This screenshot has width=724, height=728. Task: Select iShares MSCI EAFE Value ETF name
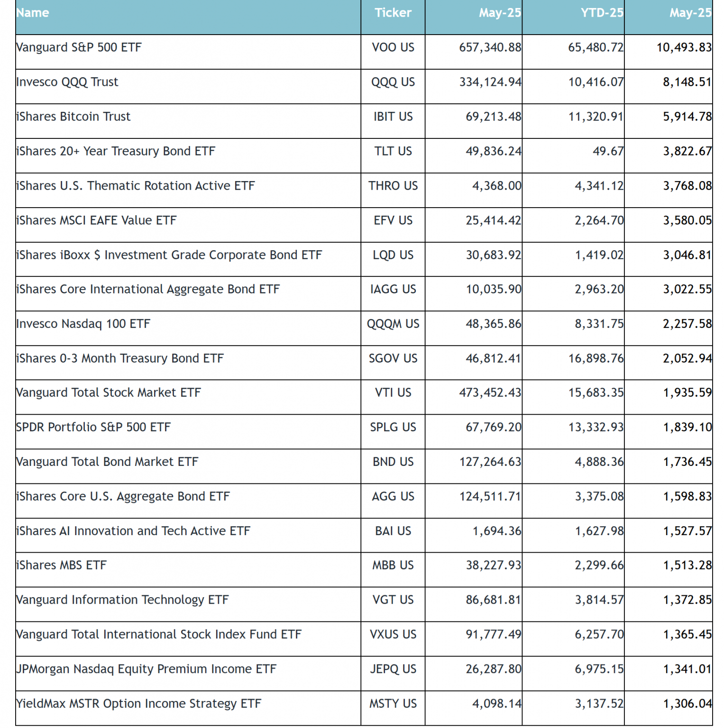(96, 220)
